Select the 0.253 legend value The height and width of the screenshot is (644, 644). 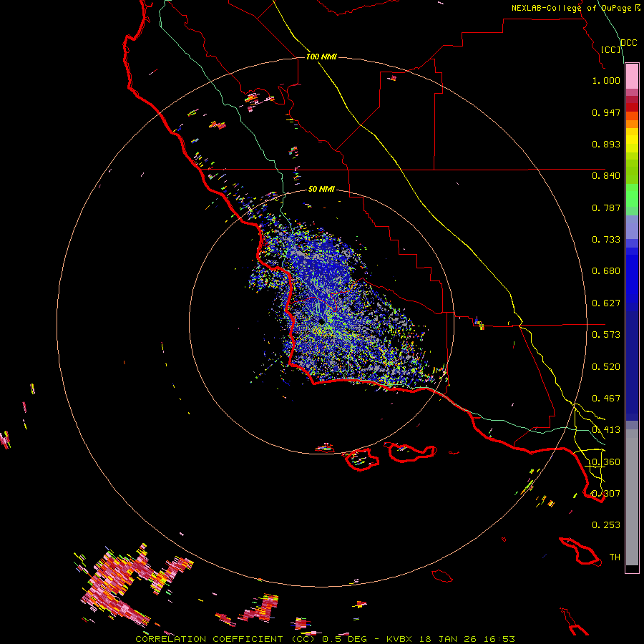coord(606,525)
